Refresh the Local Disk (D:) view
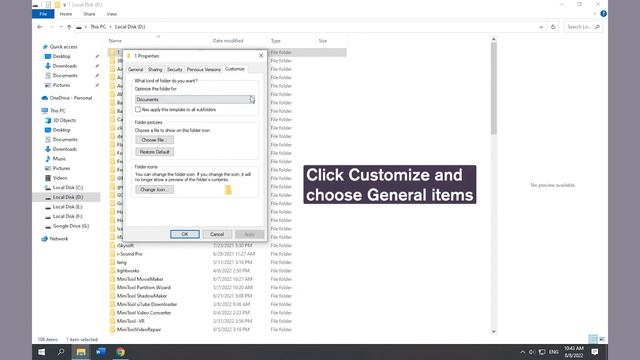This screenshot has width=640, height=360. coord(553,27)
